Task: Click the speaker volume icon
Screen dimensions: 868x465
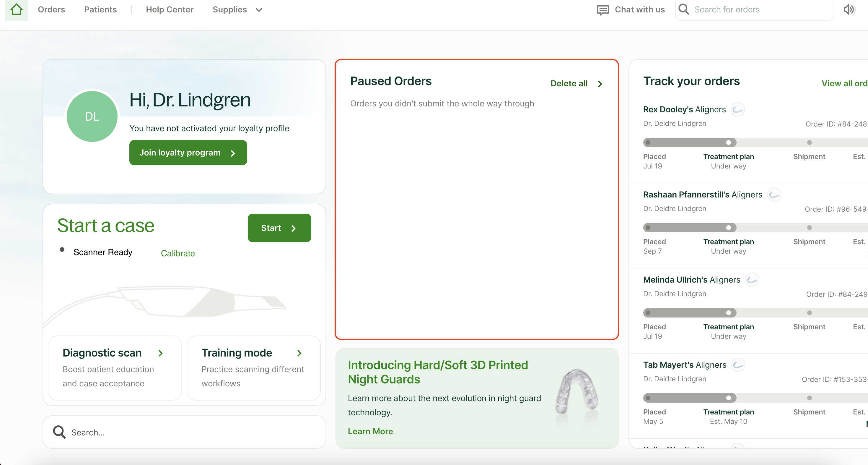Action: (849, 9)
